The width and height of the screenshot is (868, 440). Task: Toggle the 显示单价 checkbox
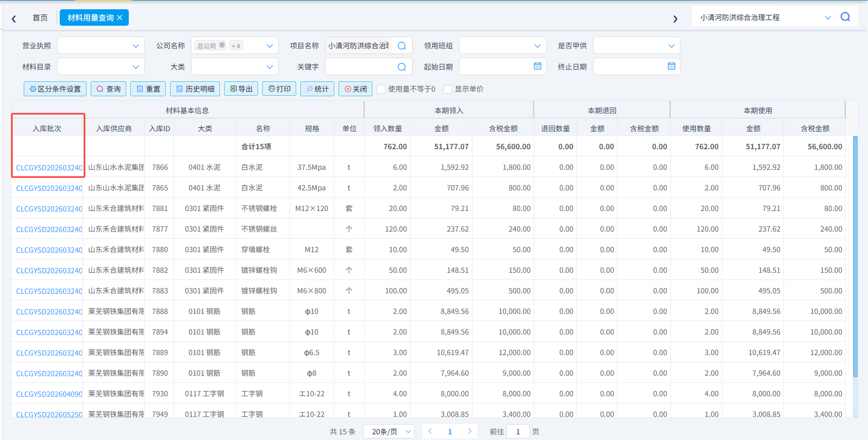(x=448, y=89)
